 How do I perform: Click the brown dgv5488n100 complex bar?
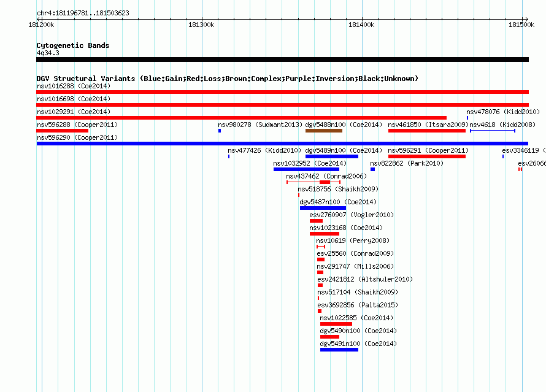click(324, 131)
